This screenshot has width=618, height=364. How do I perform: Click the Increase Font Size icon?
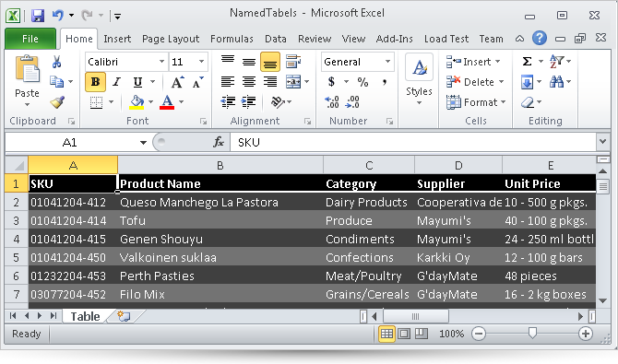click(x=177, y=82)
